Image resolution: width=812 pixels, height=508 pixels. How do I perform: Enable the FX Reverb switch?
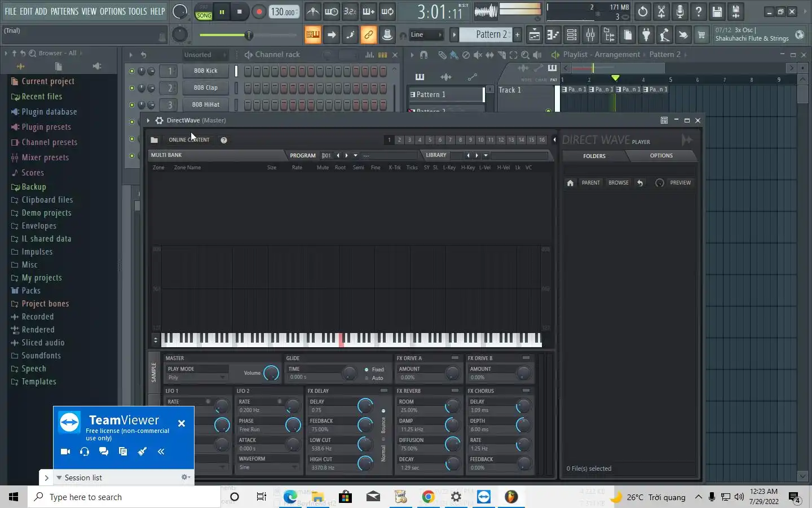tap(455, 391)
